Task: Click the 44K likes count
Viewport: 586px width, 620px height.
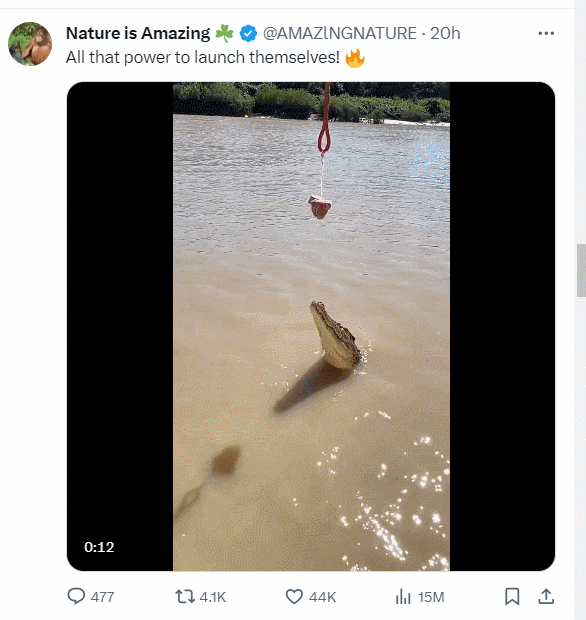Action: [323, 597]
